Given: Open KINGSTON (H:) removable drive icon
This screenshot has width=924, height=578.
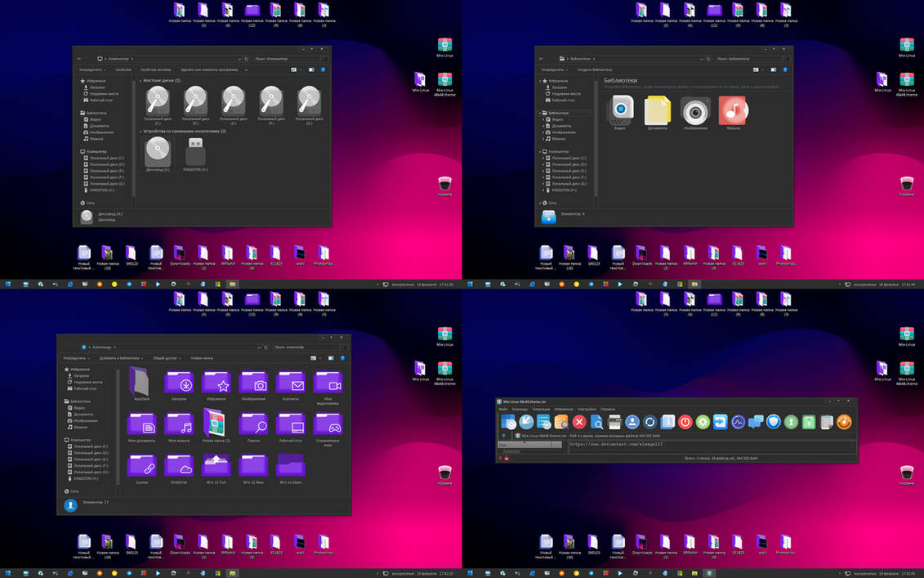Looking at the screenshot, I should (195, 154).
